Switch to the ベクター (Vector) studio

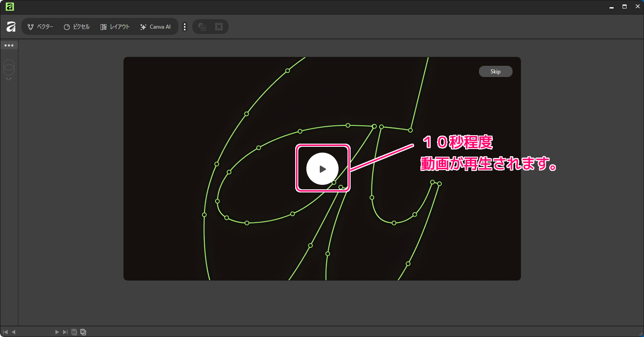40,27
